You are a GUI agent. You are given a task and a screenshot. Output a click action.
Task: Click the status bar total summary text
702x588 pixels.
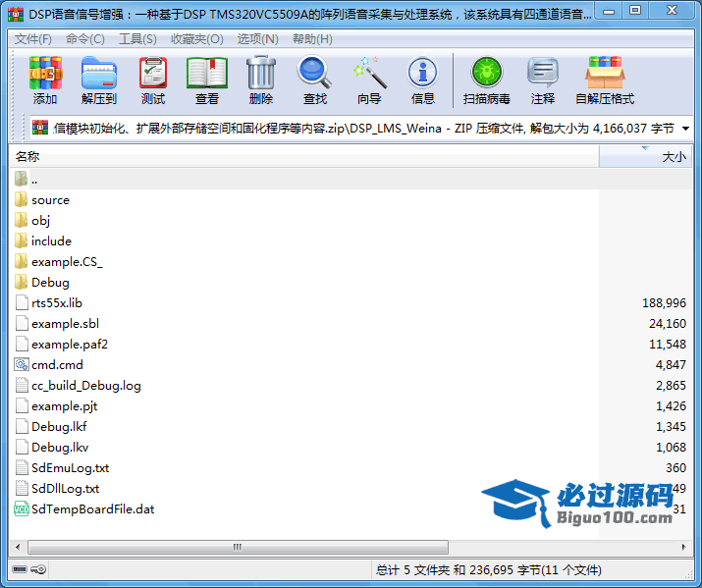pos(488,569)
